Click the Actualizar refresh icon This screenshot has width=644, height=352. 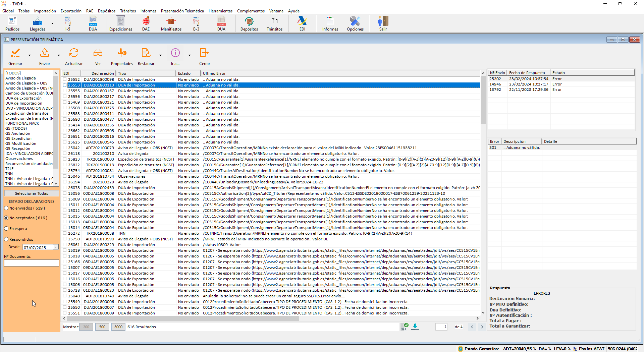pos(74,53)
